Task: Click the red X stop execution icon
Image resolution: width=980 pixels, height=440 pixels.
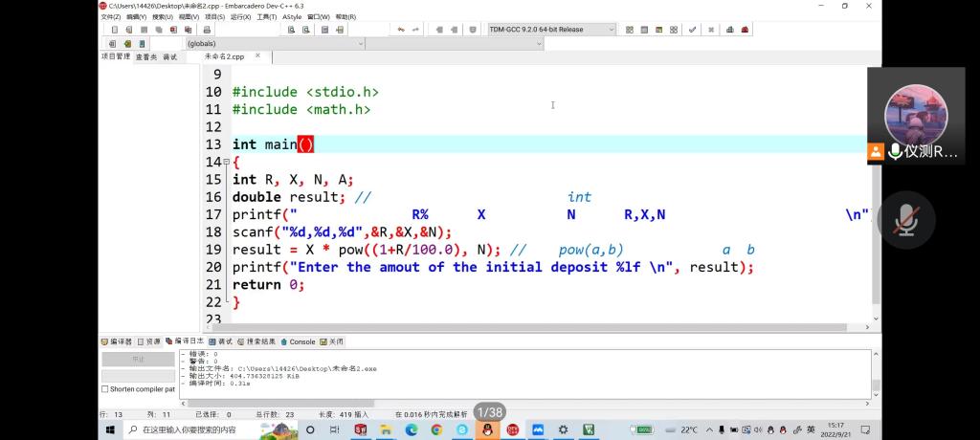Action: click(710, 30)
